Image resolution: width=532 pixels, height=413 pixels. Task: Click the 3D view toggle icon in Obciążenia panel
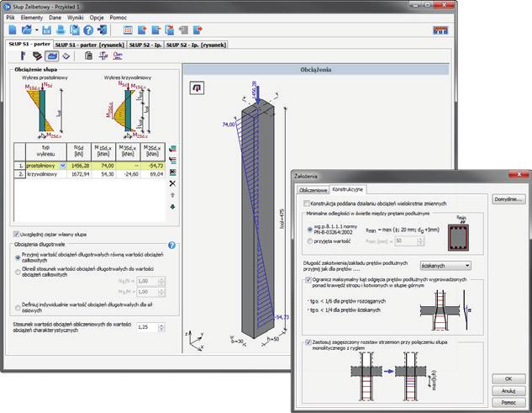tap(197, 88)
